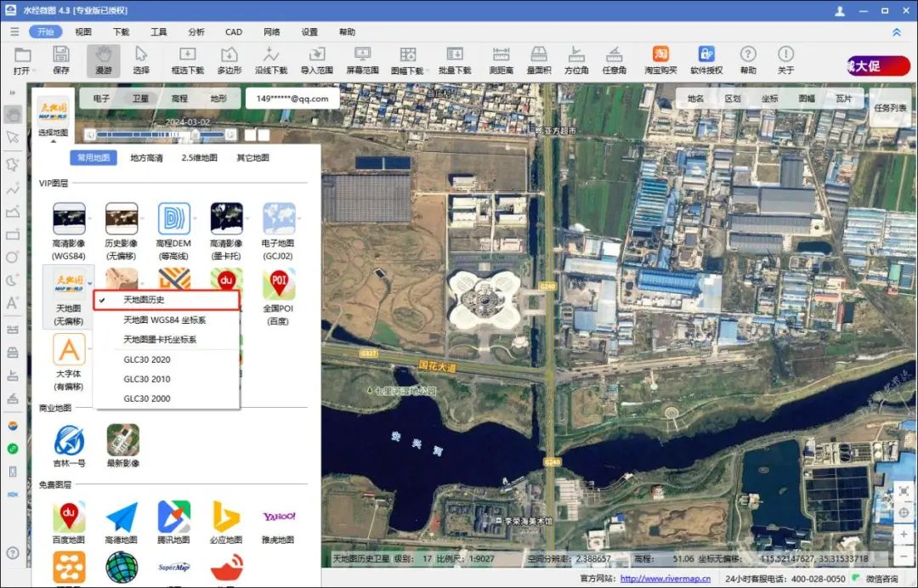Click the 图幅下载 map sheet download icon
The width and height of the screenshot is (918, 588).
point(407,55)
